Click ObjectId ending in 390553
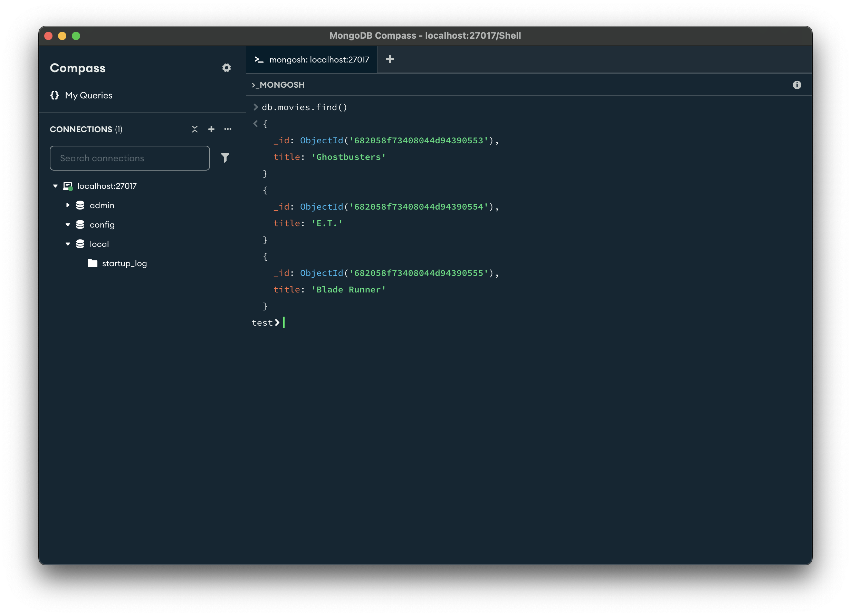 pos(397,141)
